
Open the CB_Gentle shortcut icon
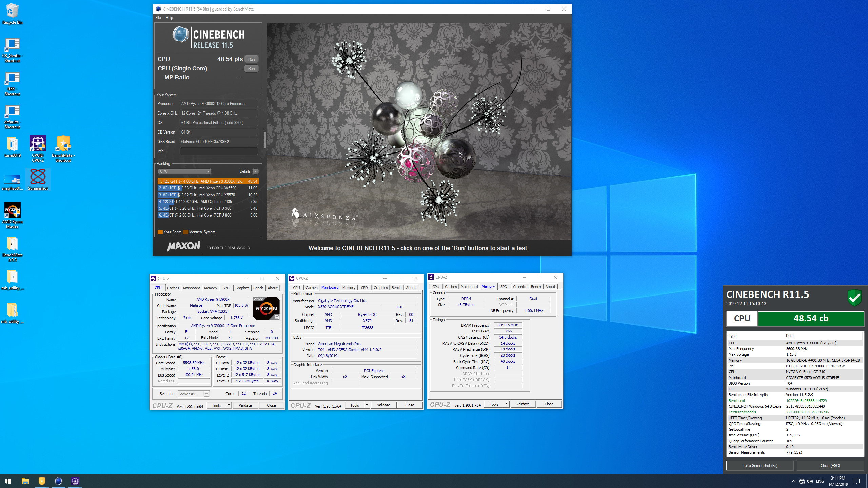(x=13, y=50)
